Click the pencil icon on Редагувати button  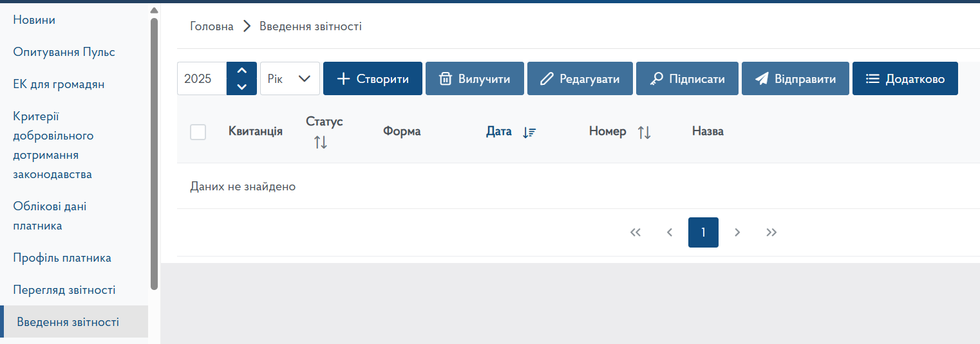(547, 79)
